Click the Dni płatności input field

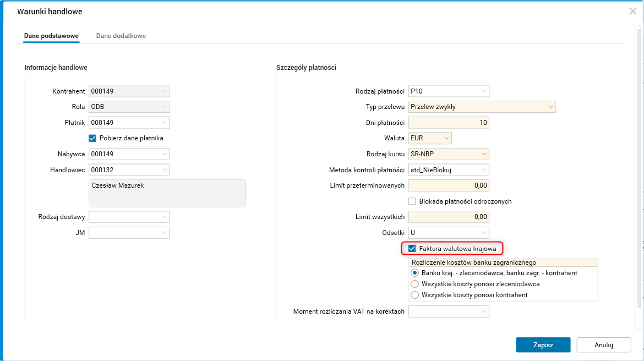(449, 123)
